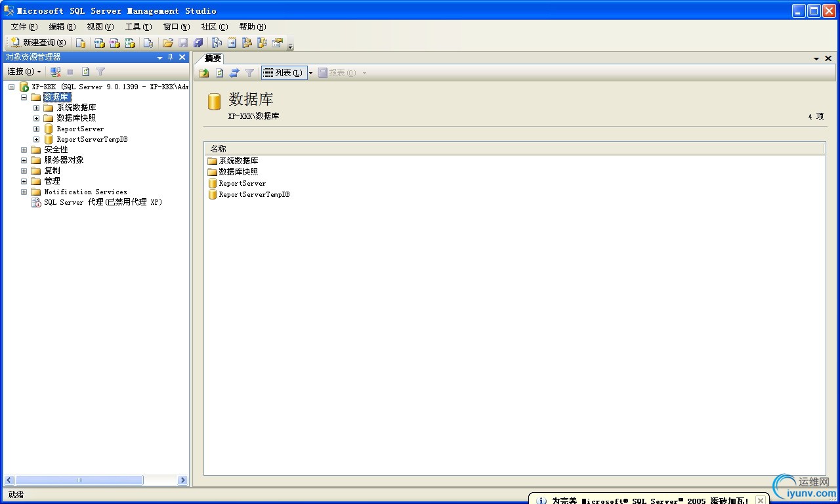Start an Analysis Services DMX query
This screenshot has width=840, height=504.
click(114, 43)
